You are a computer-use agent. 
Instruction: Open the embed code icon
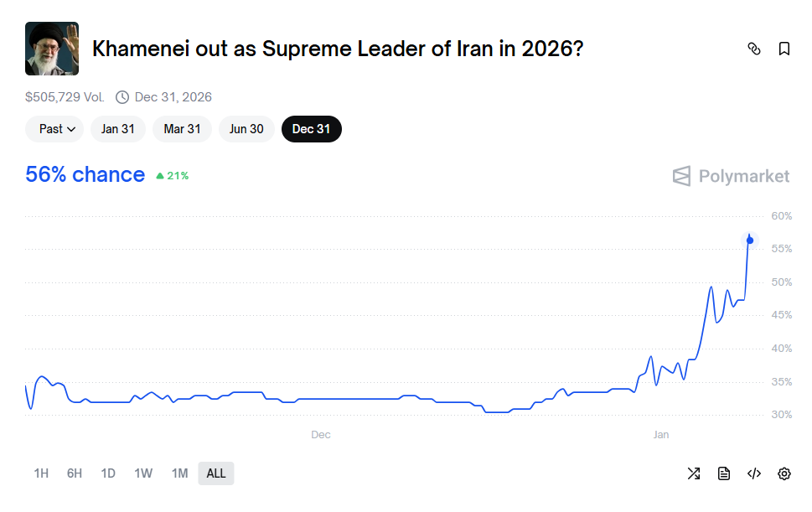(754, 473)
